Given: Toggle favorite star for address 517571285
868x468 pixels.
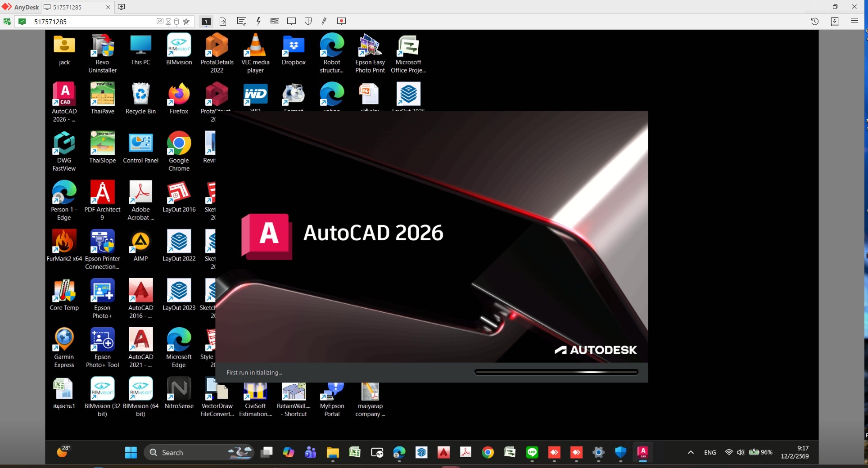Looking at the screenshot, I should click(186, 22).
